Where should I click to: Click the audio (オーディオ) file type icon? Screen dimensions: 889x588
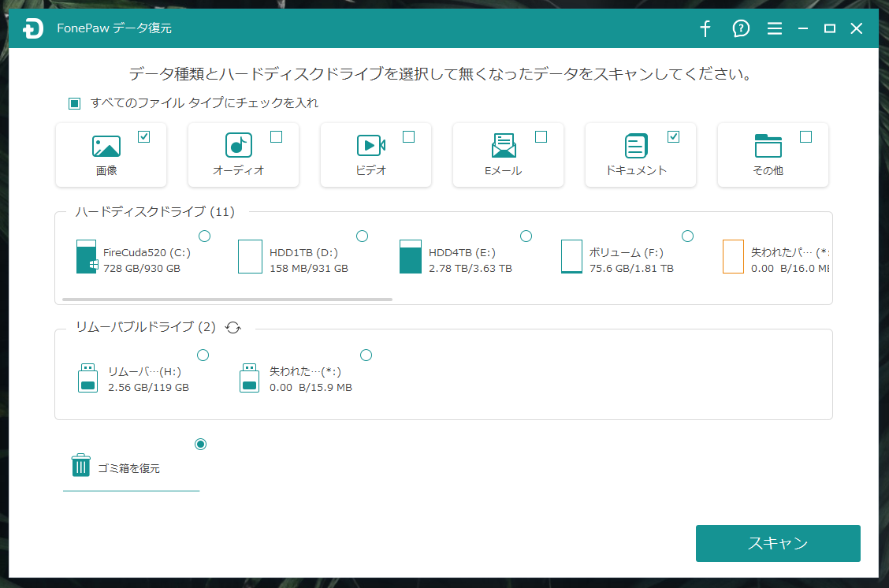(x=239, y=145)
